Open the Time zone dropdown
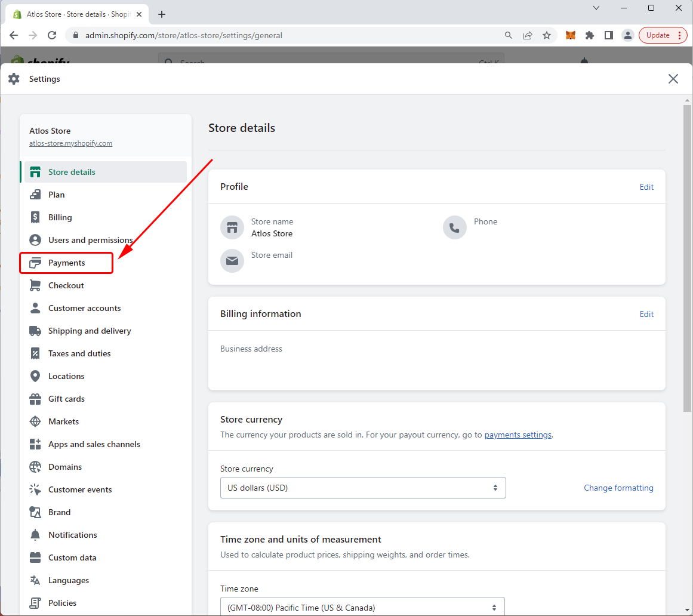693x616 pixels. (362, 606)
